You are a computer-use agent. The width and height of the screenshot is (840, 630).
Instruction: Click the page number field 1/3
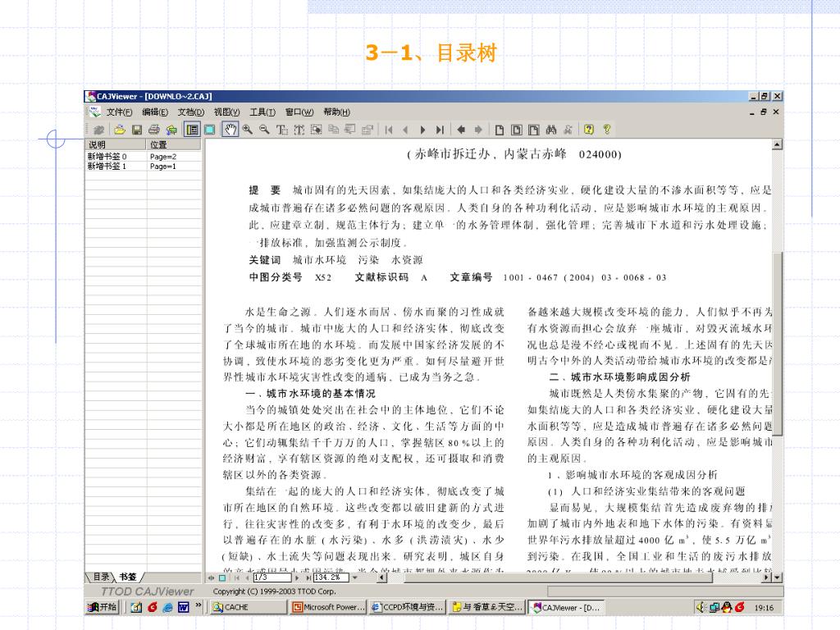point(272,577)
